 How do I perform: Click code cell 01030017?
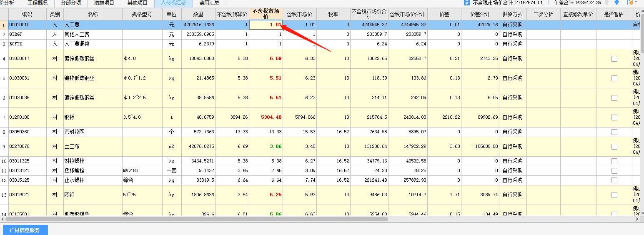coord(28,59)
